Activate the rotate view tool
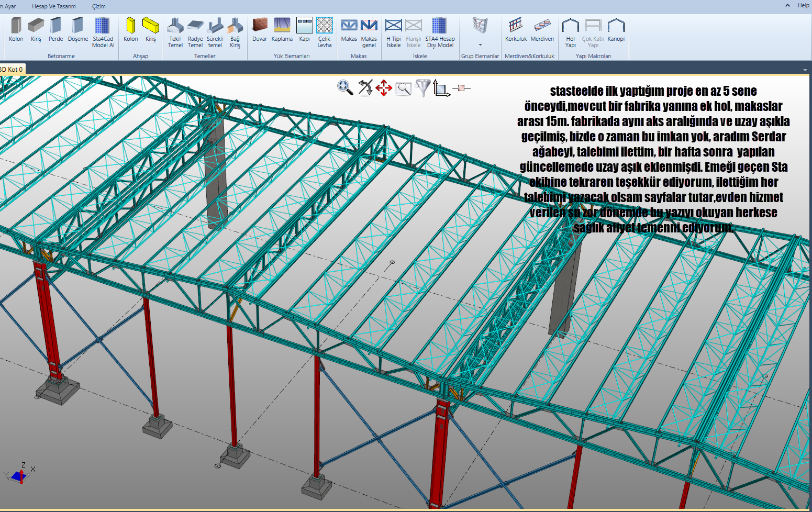 (x=365, y=87)
